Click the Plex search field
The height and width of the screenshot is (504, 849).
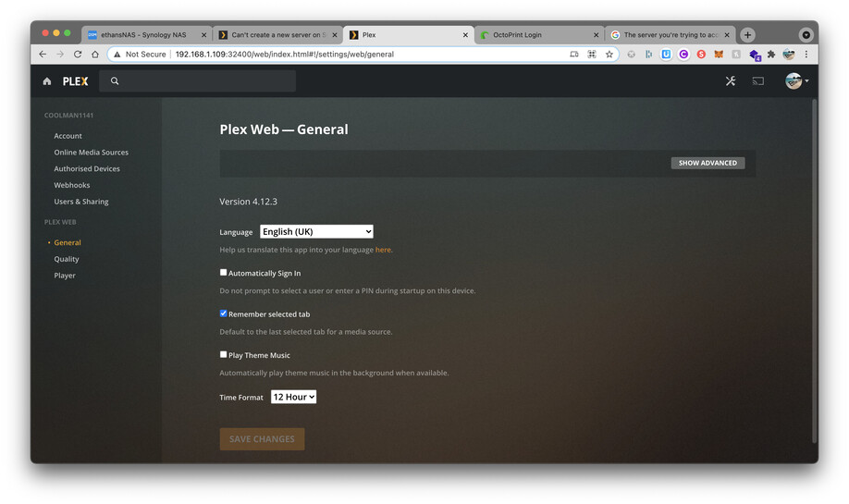(198, 80)
